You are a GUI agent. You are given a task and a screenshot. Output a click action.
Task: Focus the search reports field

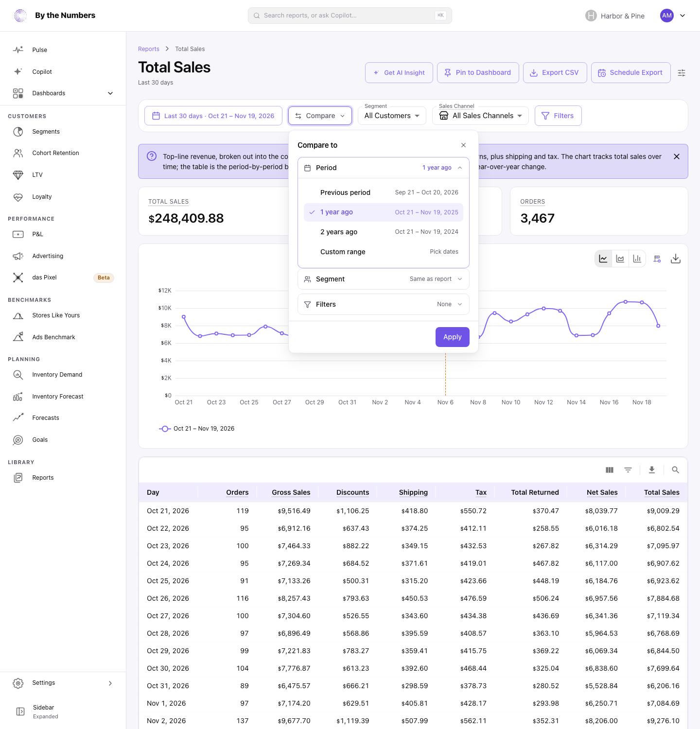(x=350, y=16)
